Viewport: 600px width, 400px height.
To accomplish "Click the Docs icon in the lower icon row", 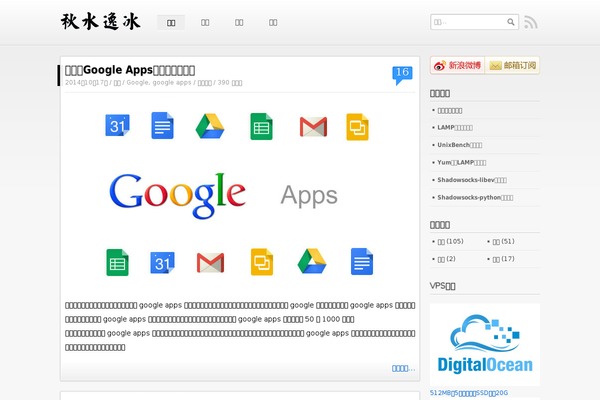I will point(362,261).
